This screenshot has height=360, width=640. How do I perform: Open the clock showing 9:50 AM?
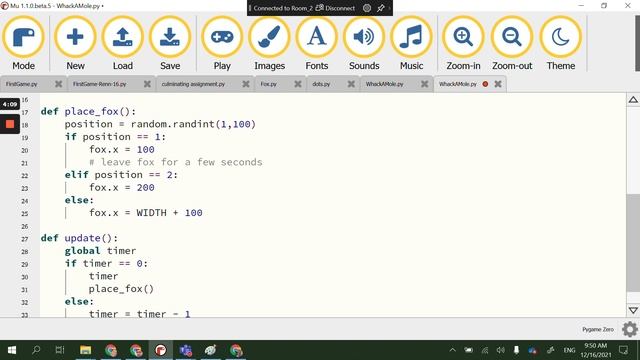(596, 350)
